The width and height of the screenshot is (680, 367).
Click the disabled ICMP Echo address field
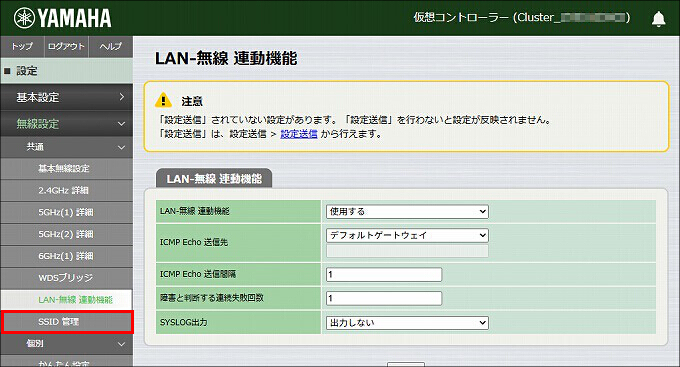pos(407,251)
